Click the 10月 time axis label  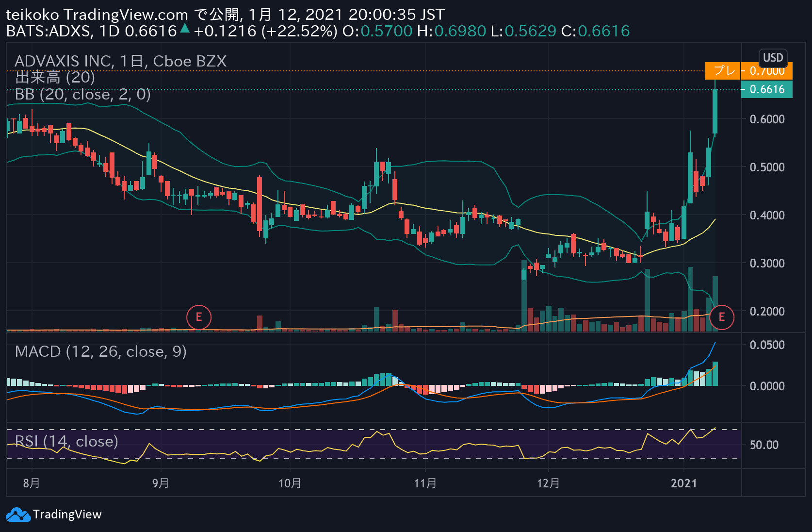(x=290, y=483)
